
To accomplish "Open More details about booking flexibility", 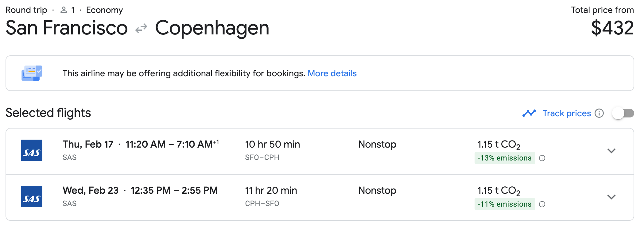I will click(x=332, y=73).
